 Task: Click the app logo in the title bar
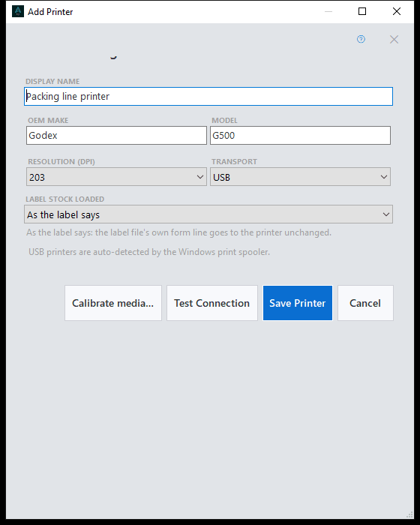pyautogui.click(x=18, y=11)
